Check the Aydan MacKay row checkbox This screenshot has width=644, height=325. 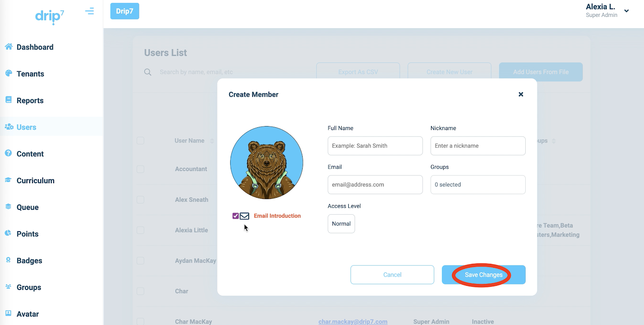coord(140,261)
